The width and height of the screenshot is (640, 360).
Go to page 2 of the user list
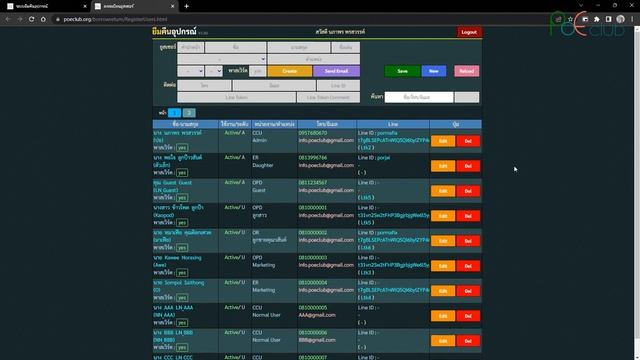click(189, 113)
